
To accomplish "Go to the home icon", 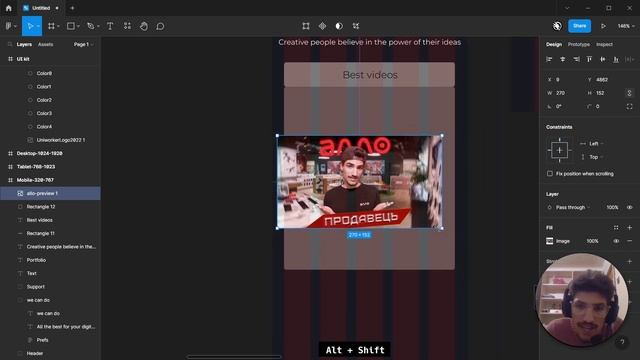I will point(9,8).
